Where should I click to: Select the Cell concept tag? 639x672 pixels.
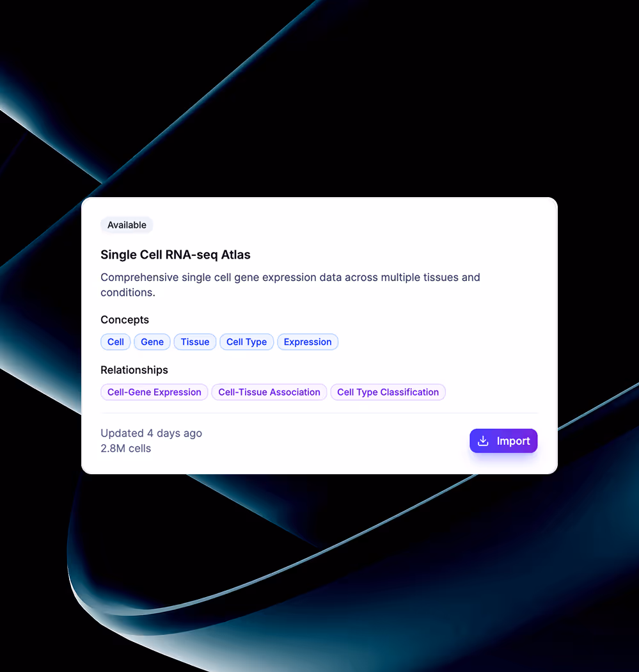pos(116,342)
